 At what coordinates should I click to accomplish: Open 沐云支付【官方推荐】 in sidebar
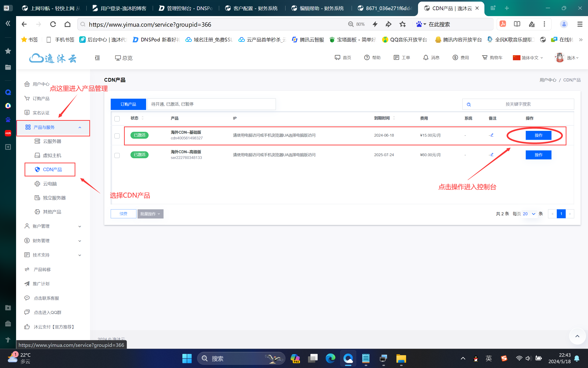49,327
